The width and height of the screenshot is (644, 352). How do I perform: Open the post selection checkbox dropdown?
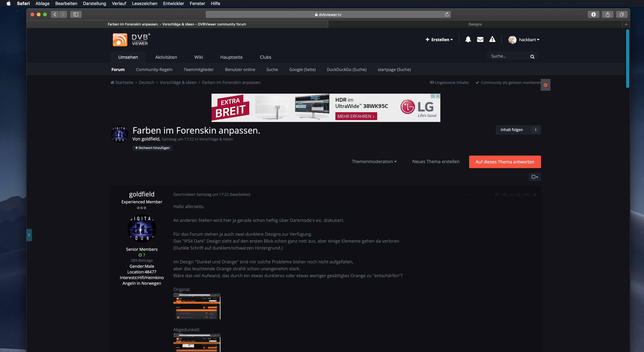(534, 177)
